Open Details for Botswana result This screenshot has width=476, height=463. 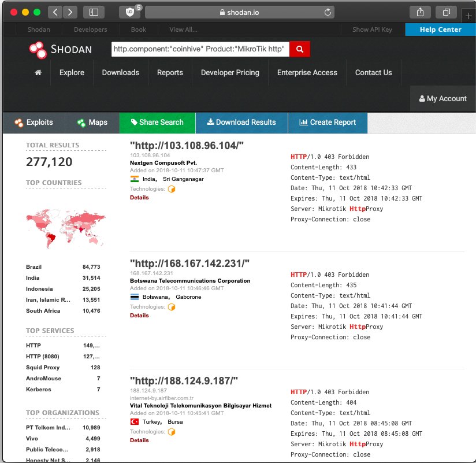139,316
